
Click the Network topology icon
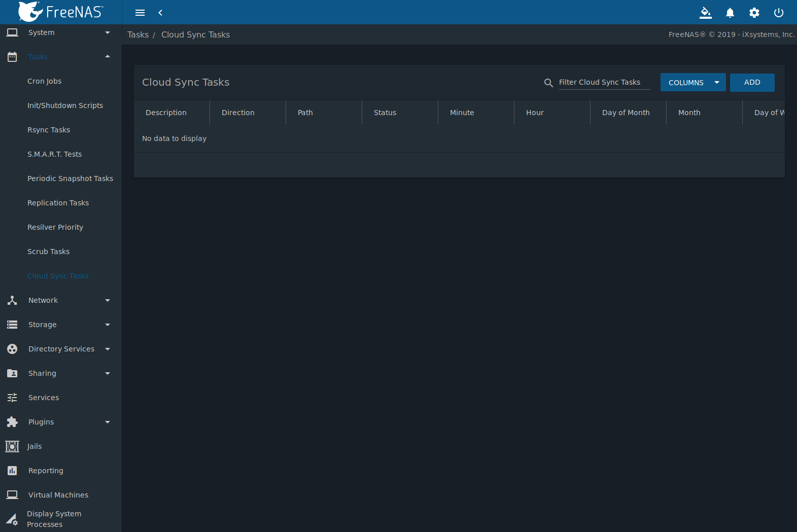pos(12,300)
